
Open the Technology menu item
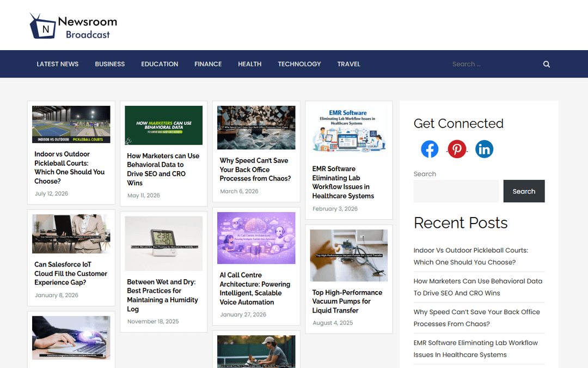tap(299, 64)
